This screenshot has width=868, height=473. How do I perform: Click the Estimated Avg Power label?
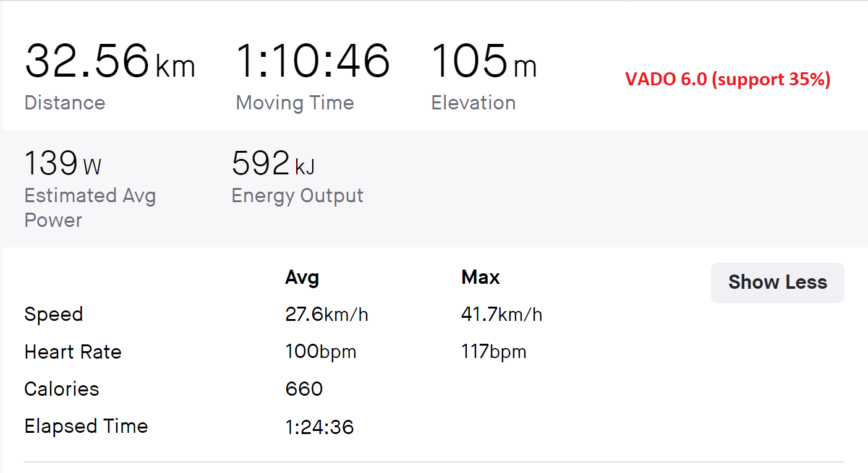click(x=90, y=208)
